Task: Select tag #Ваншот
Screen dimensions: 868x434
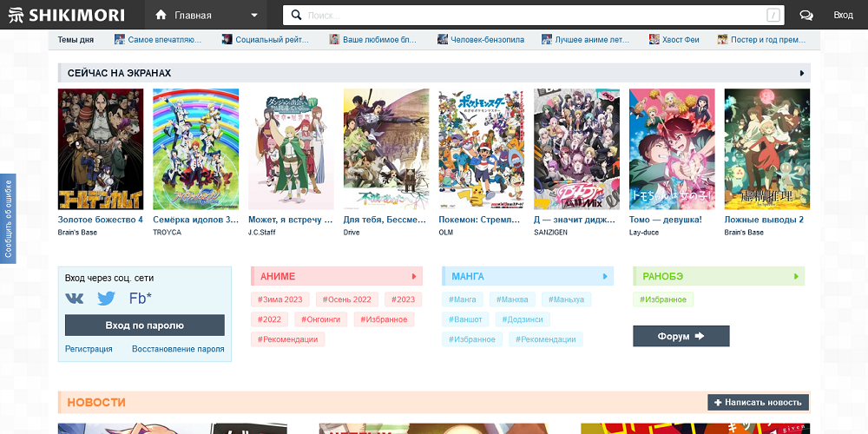Action: (x=465, y=319)
